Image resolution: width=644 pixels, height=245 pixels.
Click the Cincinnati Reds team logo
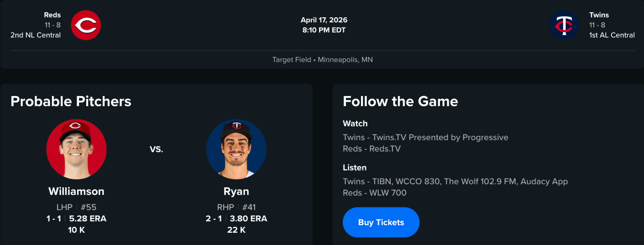[86, 25]
